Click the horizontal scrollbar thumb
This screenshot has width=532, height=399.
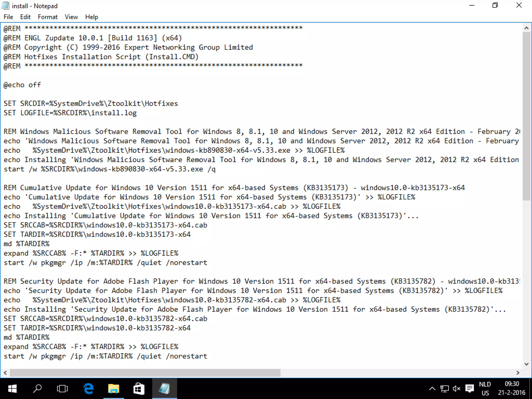145,373
